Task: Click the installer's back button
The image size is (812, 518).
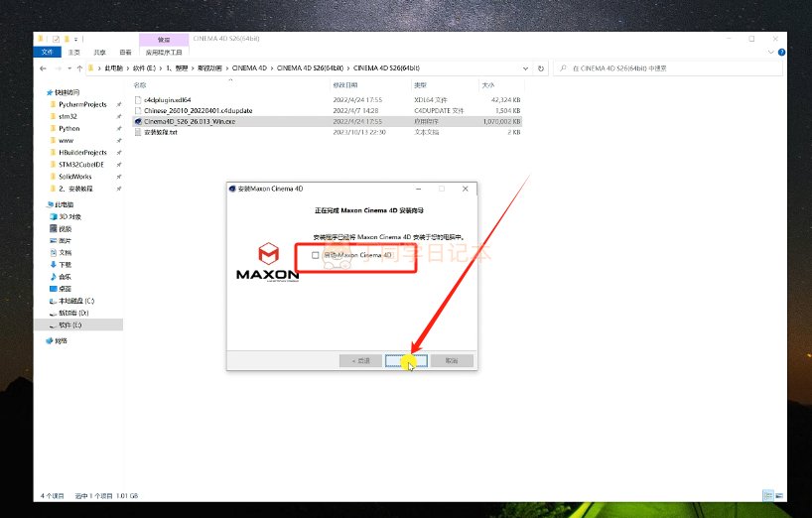Action: click(x=360, y=360)
